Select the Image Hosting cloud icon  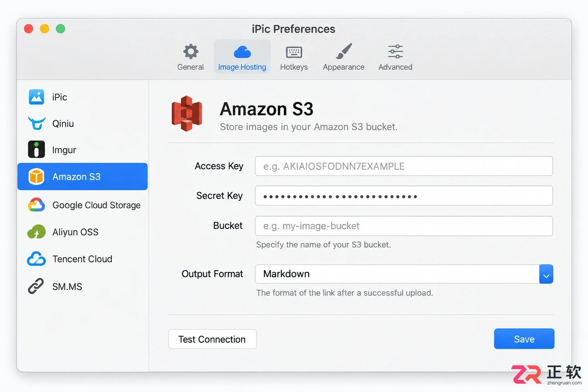point(242,52)
